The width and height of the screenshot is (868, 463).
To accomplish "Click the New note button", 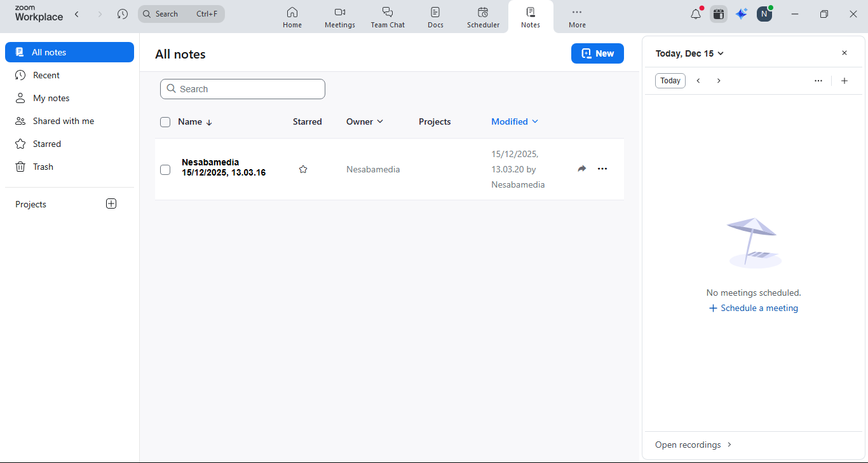I will point(597,53).
